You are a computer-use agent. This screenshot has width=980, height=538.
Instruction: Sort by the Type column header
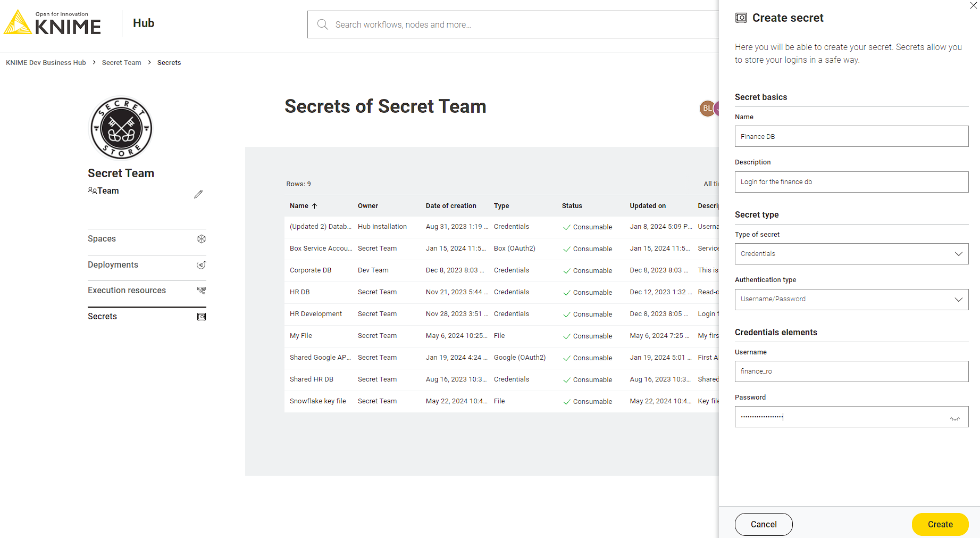[501, 206]
